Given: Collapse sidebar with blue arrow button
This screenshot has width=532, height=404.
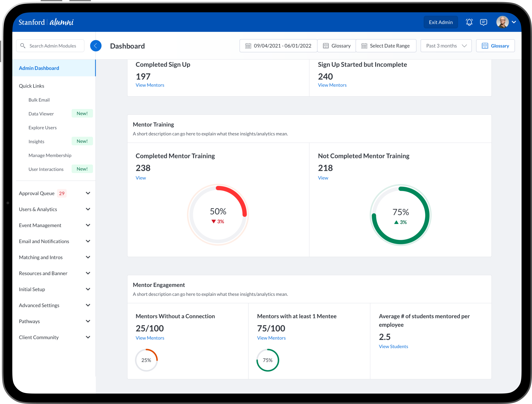Looking at the screenshot, I should pos(96,46).
